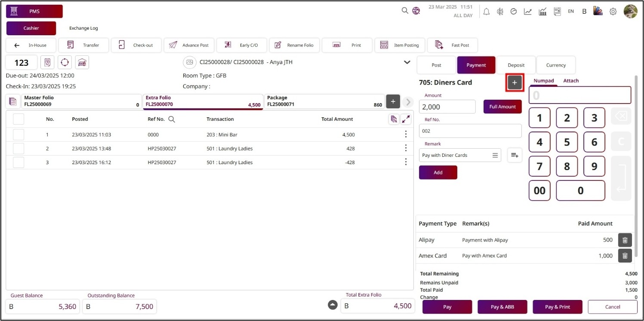
Task: Open options menu for Mini Bar row
Action: [x=405, y=135]
